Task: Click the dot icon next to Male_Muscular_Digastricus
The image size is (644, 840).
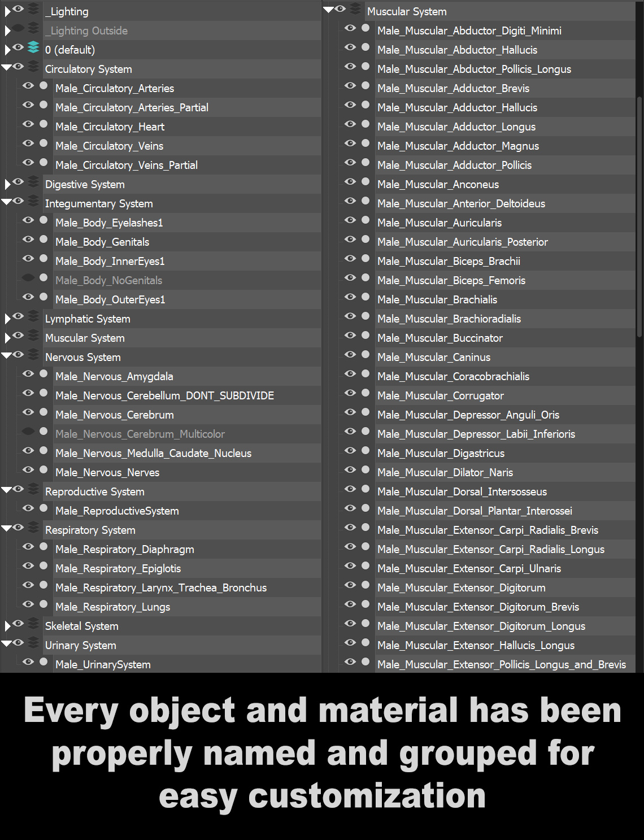Action: pyautogui.click(x=365, y=451)
